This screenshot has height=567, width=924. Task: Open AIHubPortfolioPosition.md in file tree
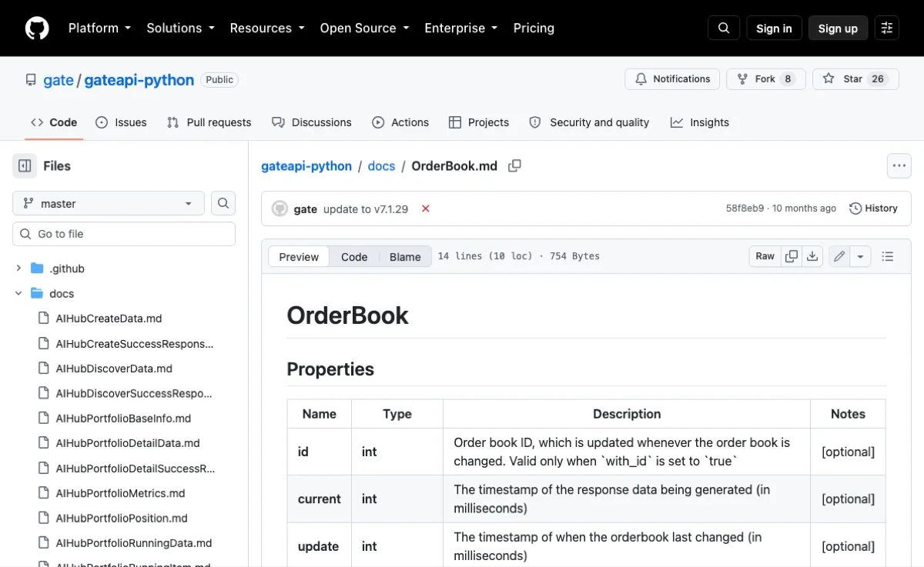(x=122, y=519)
